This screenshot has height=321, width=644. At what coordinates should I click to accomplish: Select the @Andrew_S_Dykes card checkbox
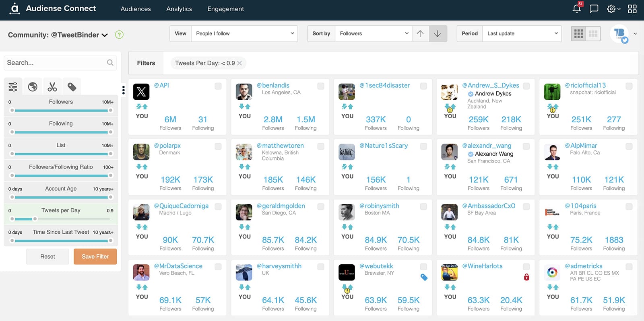pyautogui.click(x=526, y=86)
